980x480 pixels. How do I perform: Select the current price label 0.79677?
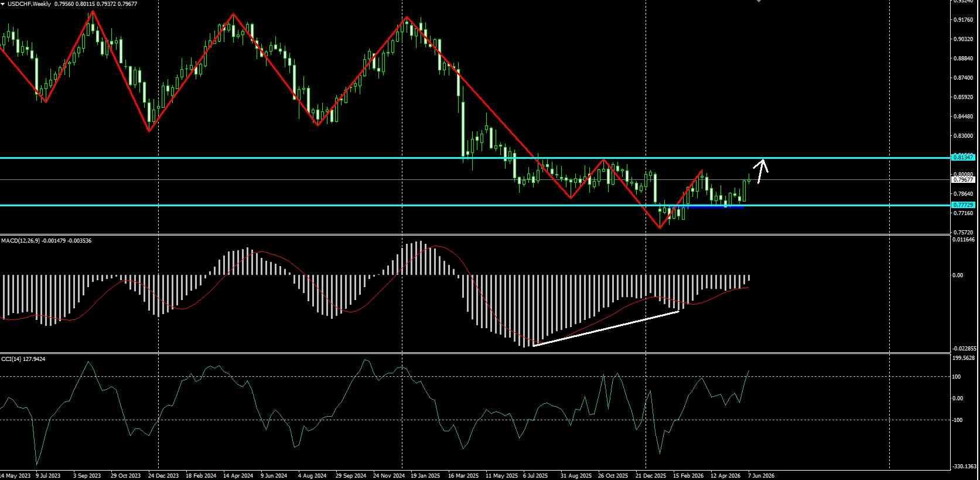coord(964,180)
